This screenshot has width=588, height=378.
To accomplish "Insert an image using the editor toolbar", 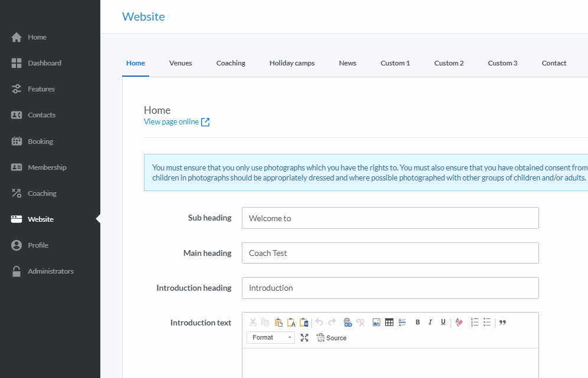I will tap(376, 322).
